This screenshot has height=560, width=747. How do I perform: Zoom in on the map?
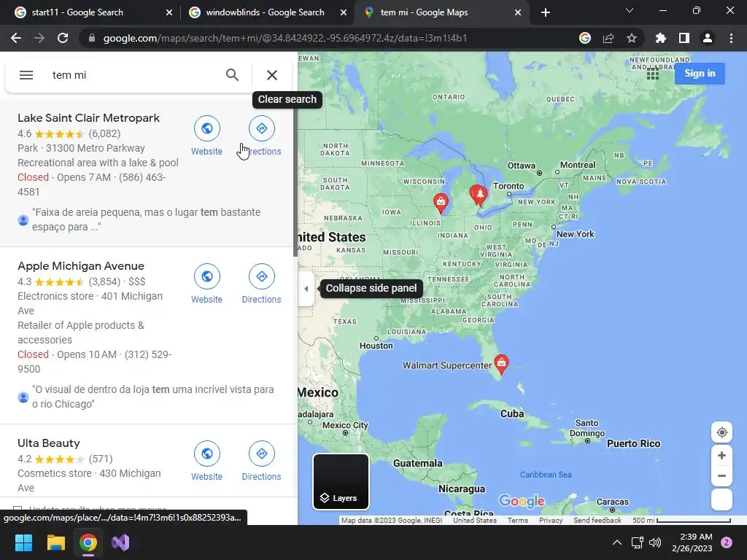coord(721,455)
